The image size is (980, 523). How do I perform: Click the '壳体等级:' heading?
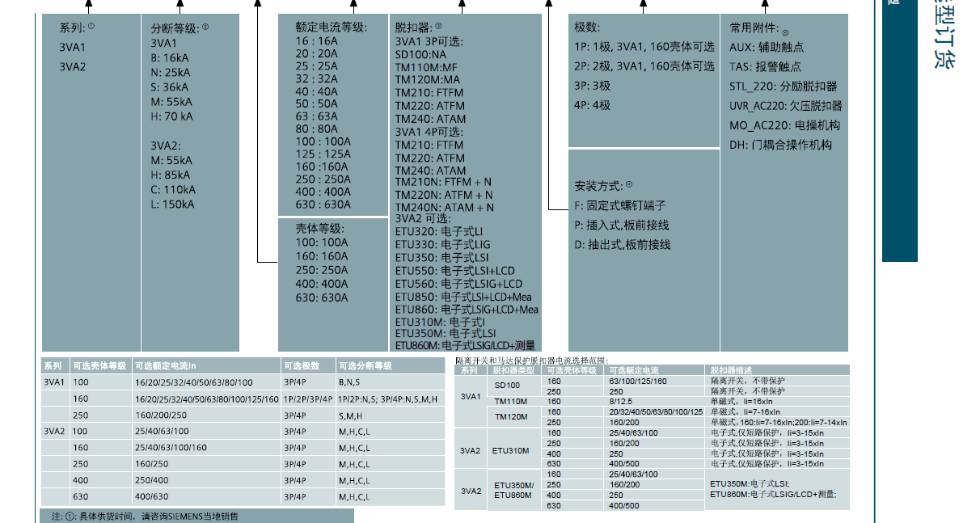point(319,230)
